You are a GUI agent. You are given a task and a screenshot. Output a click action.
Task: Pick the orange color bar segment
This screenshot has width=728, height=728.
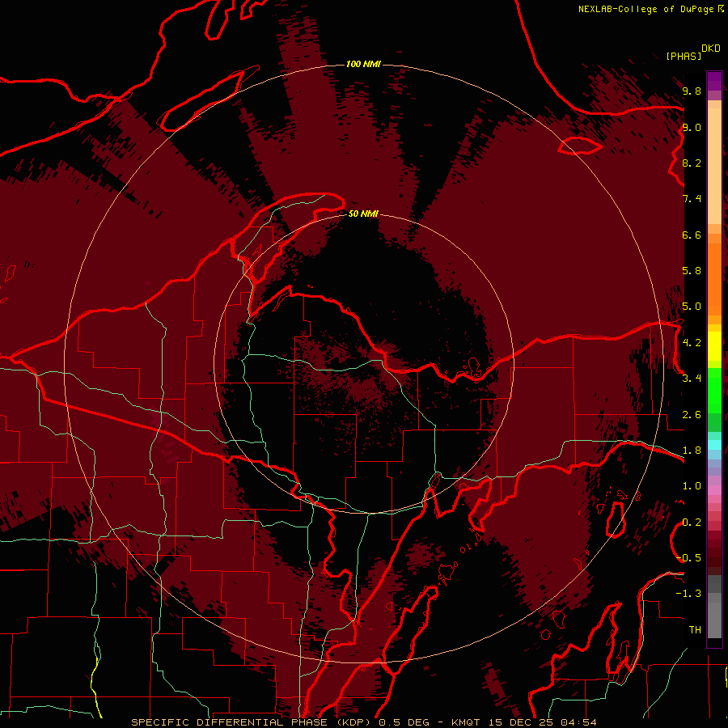point(714,280)
